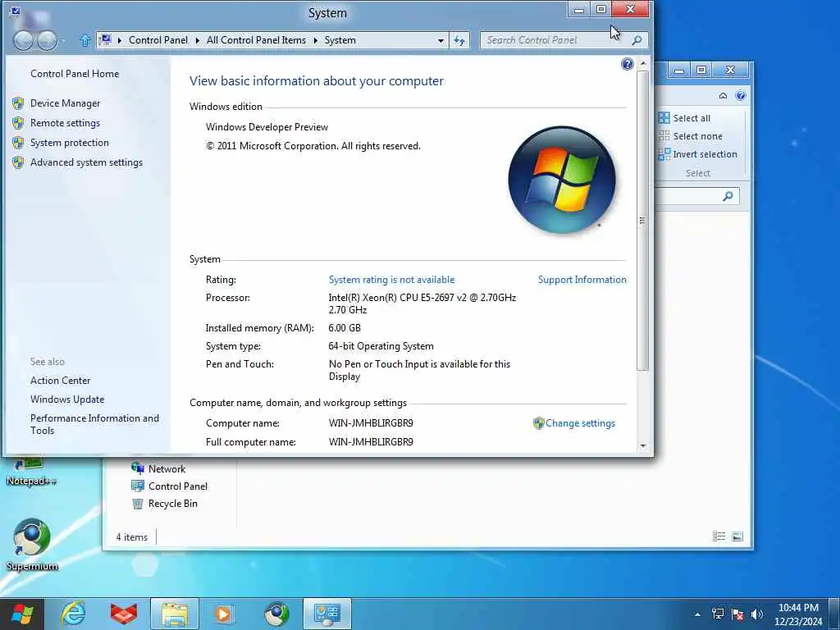Click the Device Manager shield icon
Image resolution: width=840 pixels, height=630 pixels.
[18, 103]
